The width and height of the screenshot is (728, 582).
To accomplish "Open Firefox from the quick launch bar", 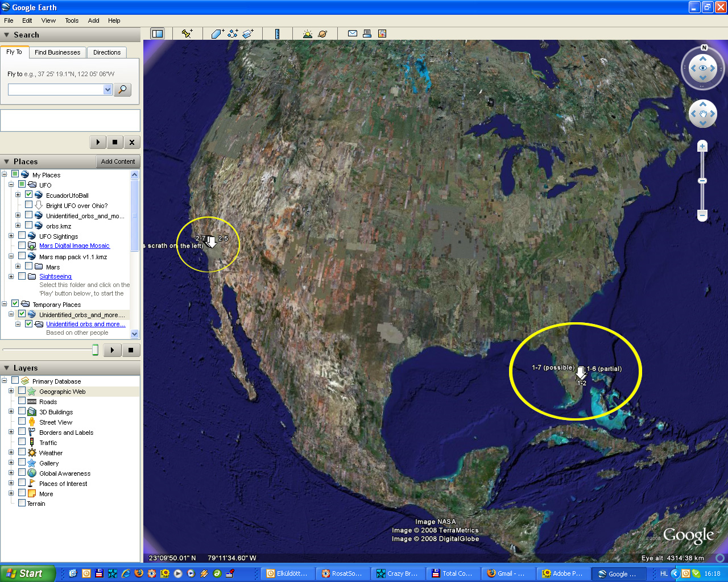I will [139, 573].
